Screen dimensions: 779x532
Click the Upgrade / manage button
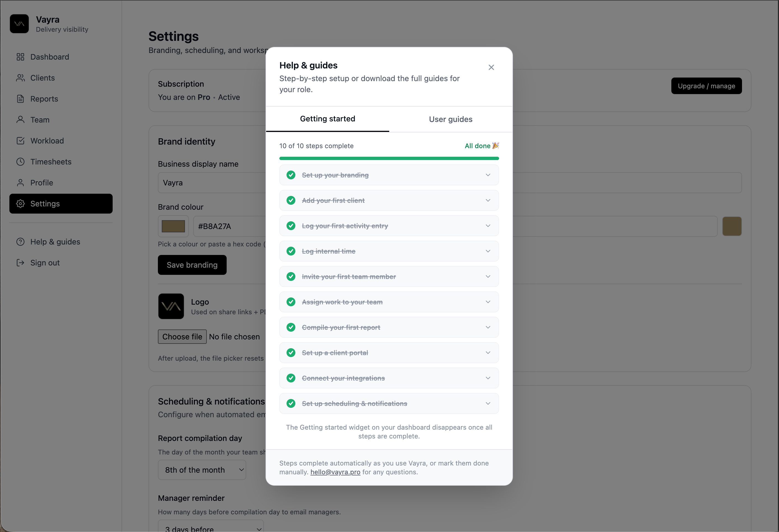706,86
